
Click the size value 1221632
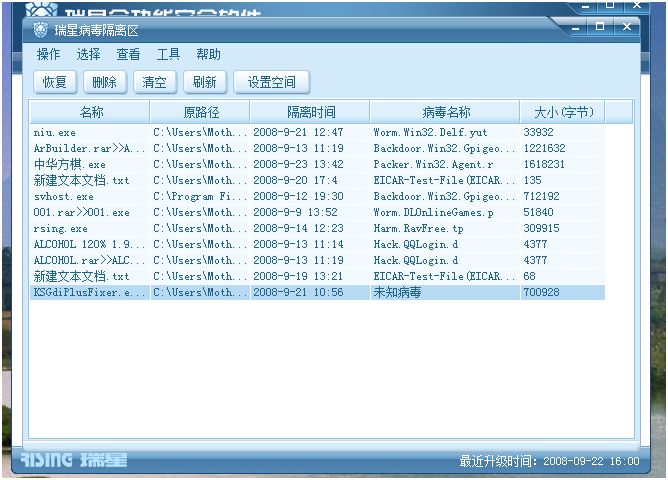pos(544,148)
